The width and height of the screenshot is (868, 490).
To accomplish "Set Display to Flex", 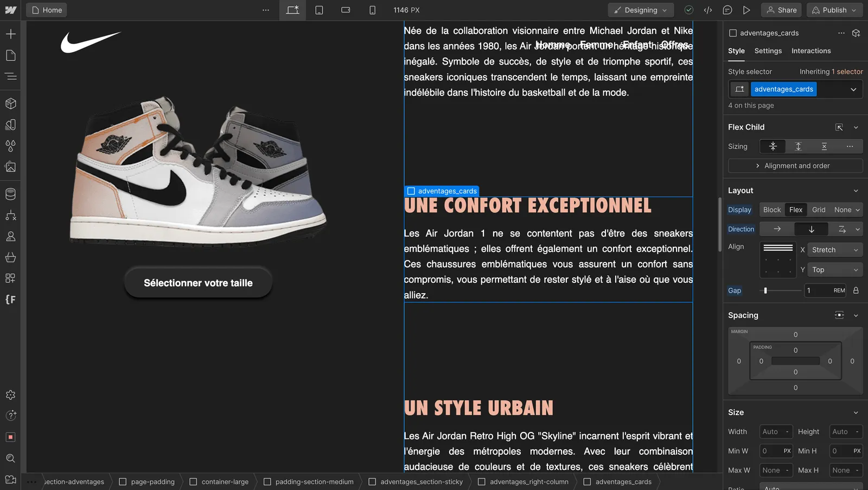I will click(x=796, y=209).
